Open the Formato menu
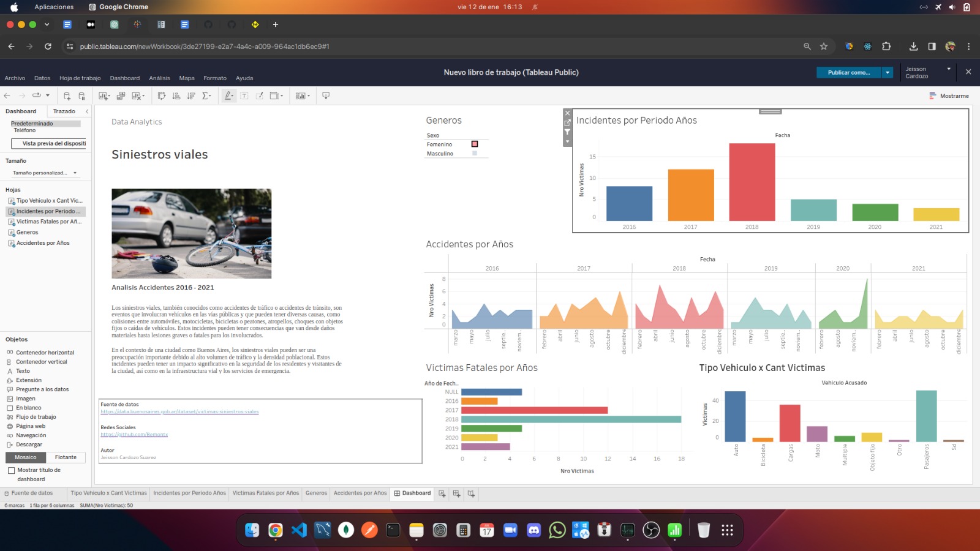Image resolution: width=980 pixels, height=551 pixels. coord(215,78)
